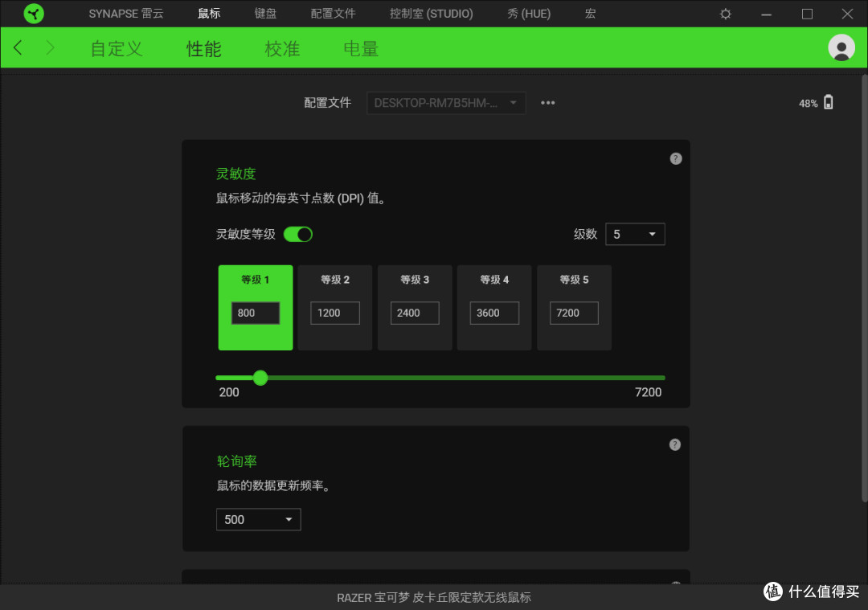
Task: Open the 宏 tab
Action: pos(590,14)
